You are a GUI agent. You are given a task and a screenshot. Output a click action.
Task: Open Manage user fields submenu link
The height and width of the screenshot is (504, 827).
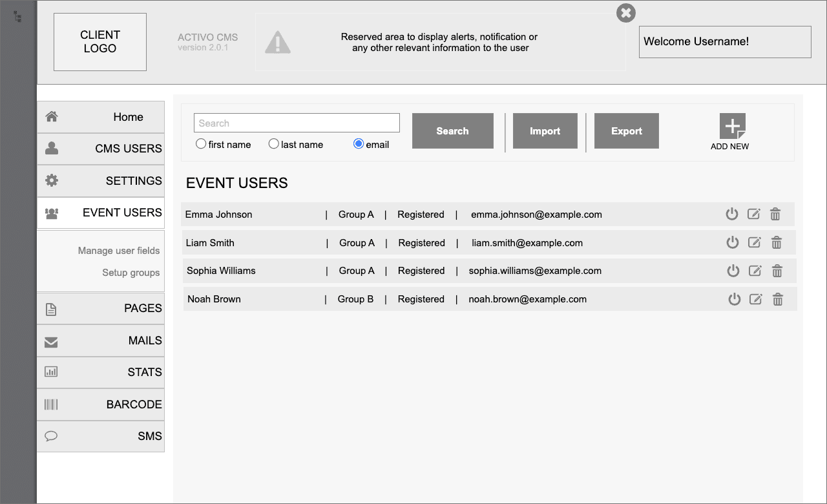119,251
